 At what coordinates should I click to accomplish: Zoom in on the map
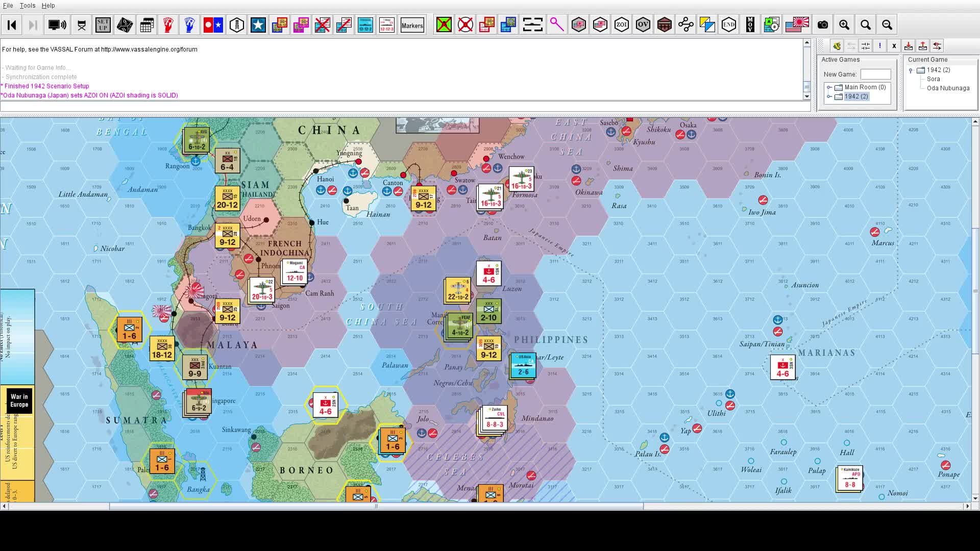[x=844, y=25]
